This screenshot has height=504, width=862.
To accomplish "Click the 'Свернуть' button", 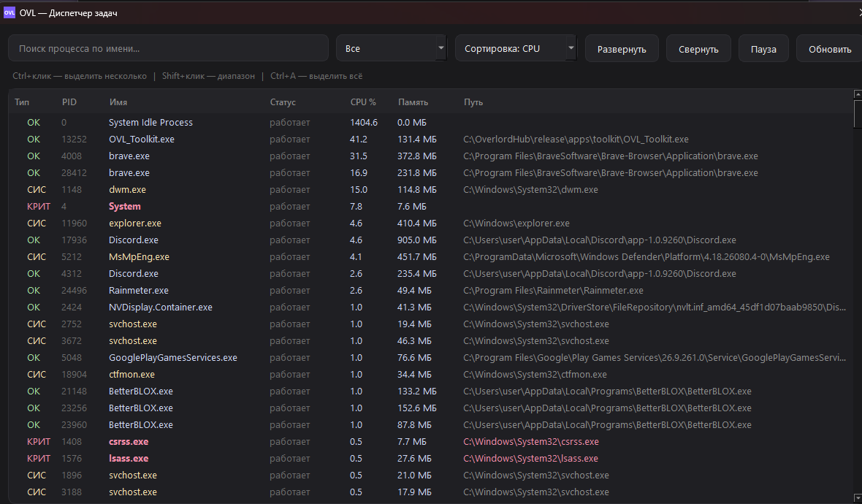I will pos(698,49).
